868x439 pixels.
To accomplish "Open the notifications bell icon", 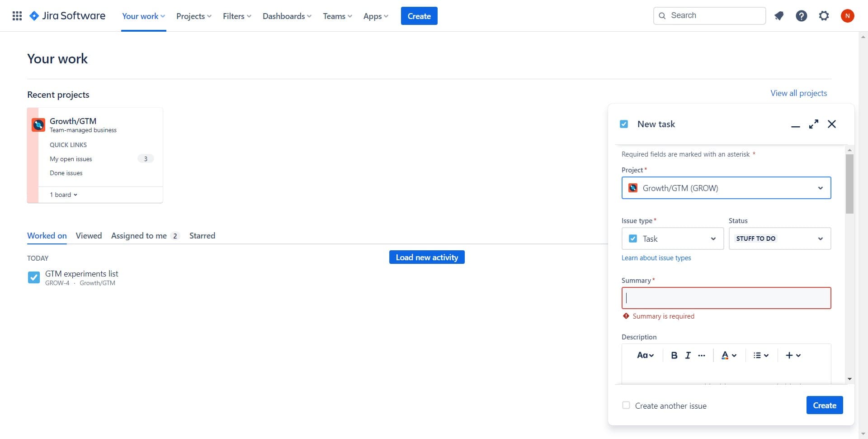I will (x=778, y=15).
